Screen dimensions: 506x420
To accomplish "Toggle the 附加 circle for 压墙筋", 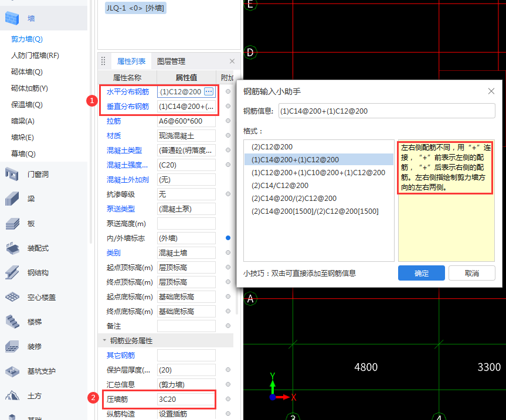I will coord(228,399).
